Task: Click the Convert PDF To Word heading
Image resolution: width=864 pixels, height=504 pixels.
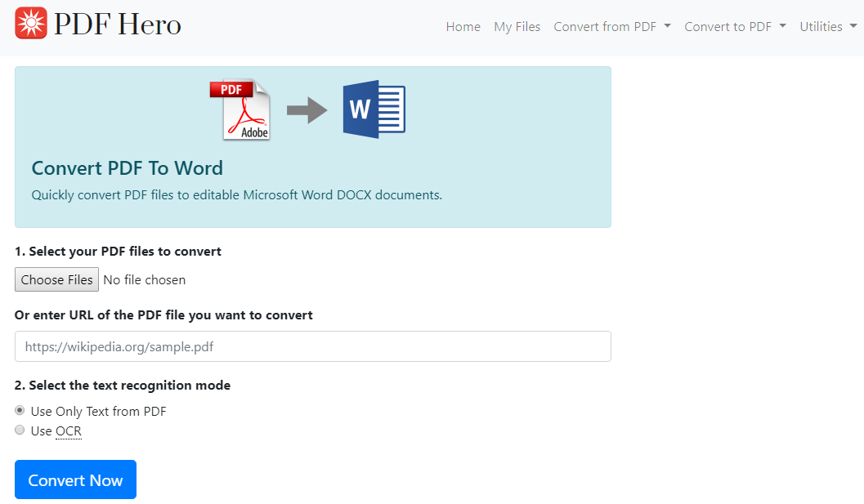Action: 128,168
